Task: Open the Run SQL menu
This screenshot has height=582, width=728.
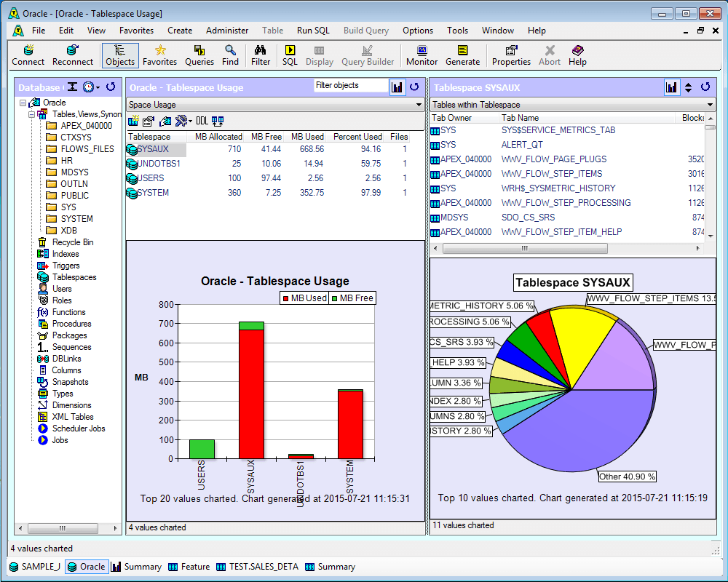Action: pyautogui.click(x=313, y=31)
